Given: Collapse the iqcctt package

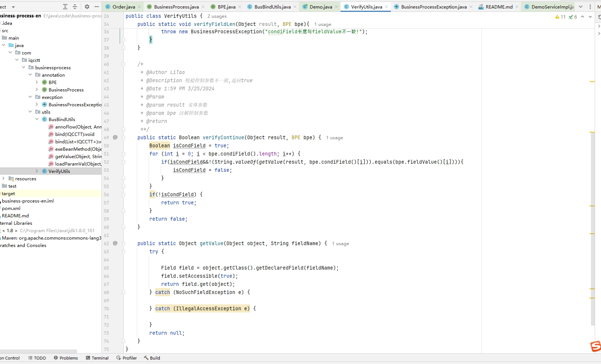Looking at the screenshot, I should [x=17, y=60].
